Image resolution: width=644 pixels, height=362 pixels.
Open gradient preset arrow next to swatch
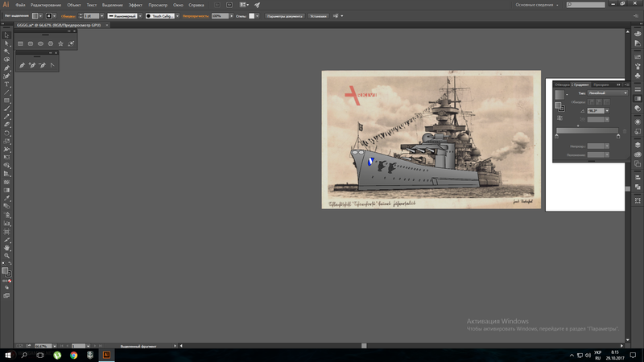coord(568,95)
